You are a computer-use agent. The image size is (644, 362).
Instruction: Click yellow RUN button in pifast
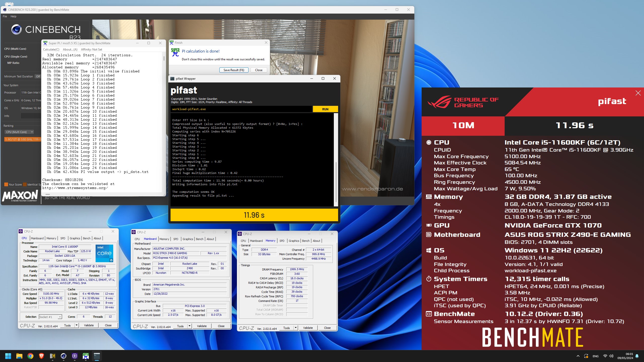(x=325, y=109)
